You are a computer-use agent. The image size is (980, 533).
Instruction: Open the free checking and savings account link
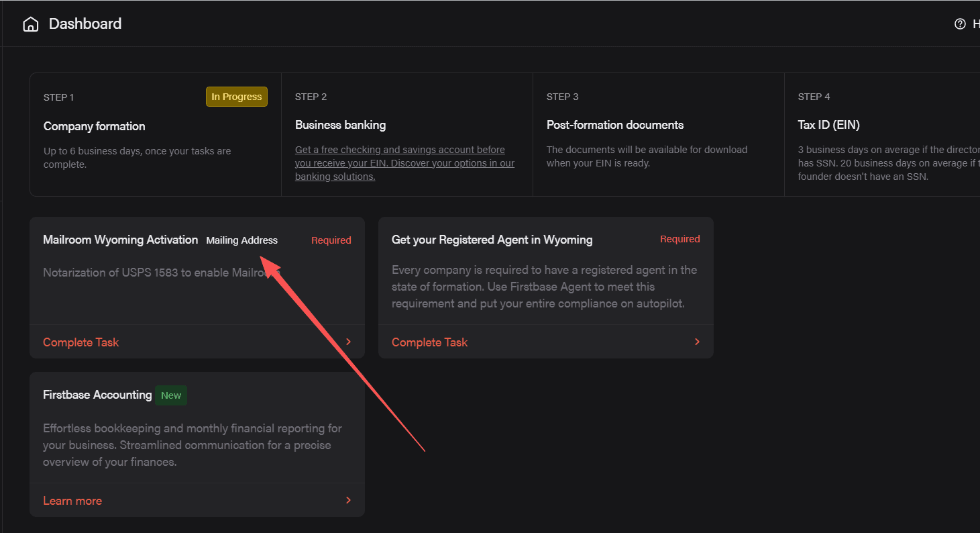(405, 163)
